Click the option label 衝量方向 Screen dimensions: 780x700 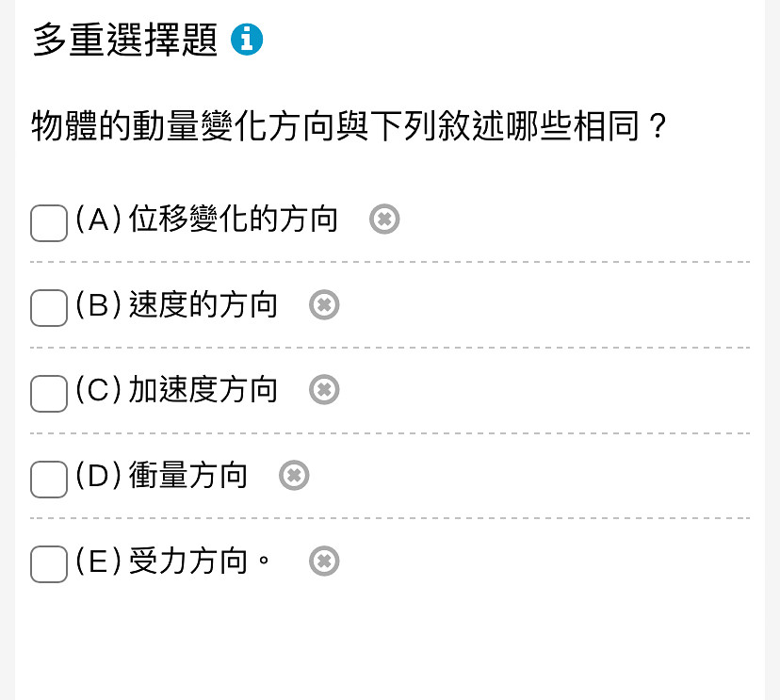[x=188, y=475]
